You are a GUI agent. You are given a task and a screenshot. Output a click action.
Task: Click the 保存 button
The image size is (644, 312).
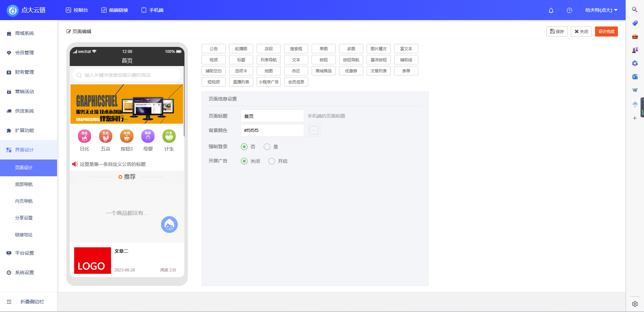[557, 32]
